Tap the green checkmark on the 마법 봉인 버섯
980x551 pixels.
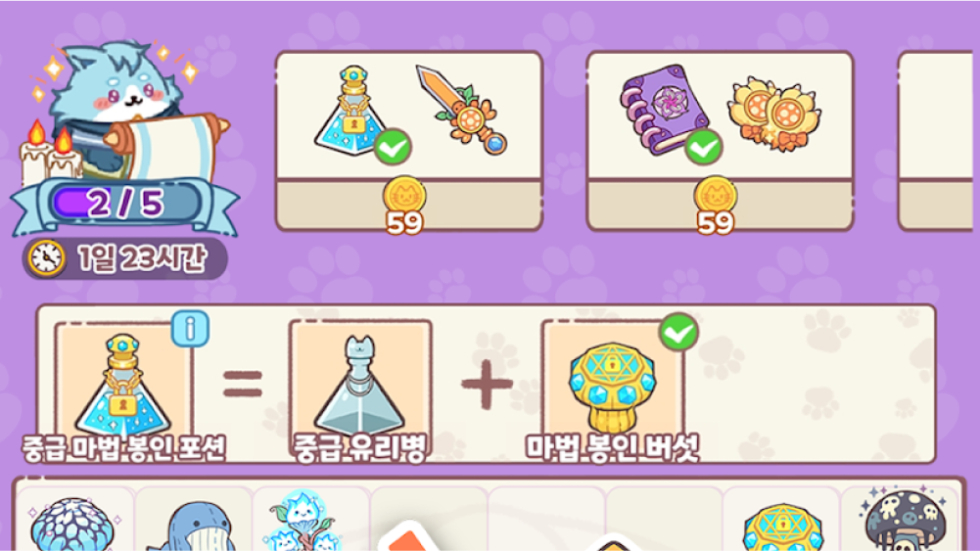pyautogui.click(x=678, y=332)
